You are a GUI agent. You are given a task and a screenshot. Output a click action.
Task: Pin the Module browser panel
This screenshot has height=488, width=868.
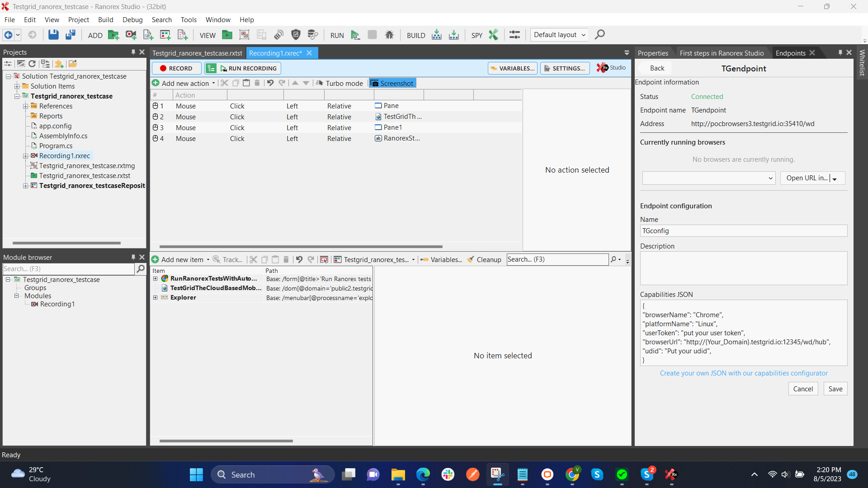coord(133,257)
